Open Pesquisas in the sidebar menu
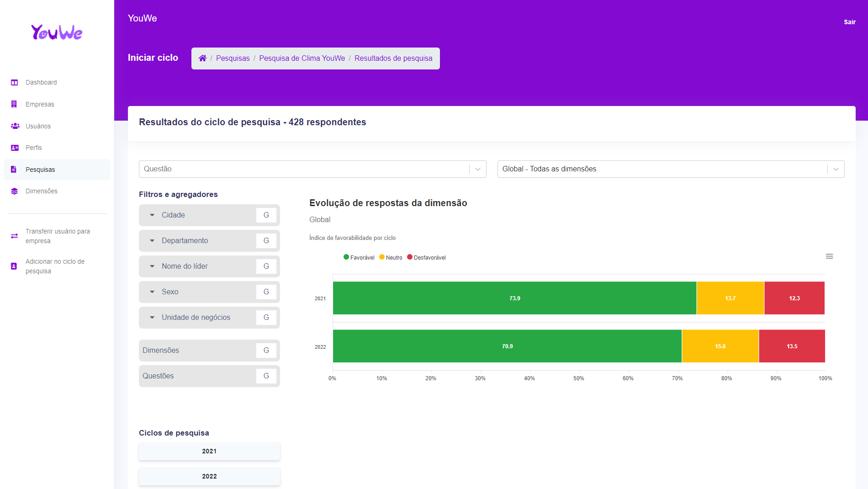Viewport: 868px width, 489px height. (x=40, y=170)
